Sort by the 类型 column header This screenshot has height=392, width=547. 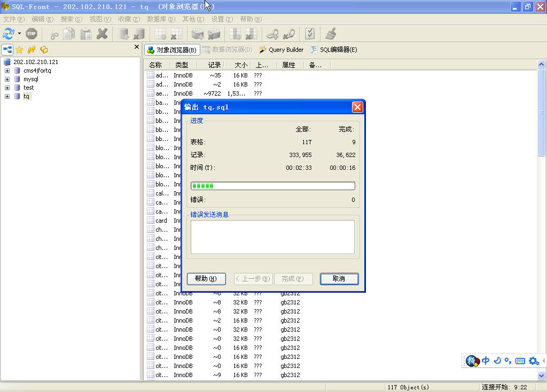184,65
